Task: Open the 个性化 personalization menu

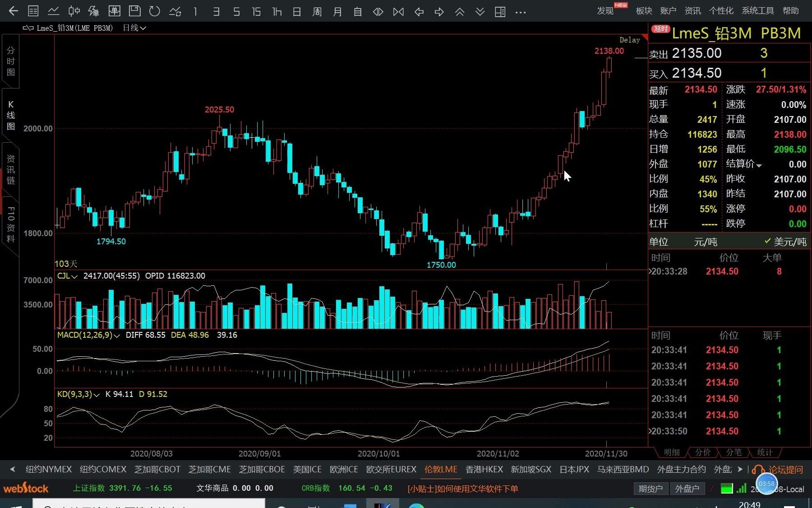Action: click(x=721, y=11)
